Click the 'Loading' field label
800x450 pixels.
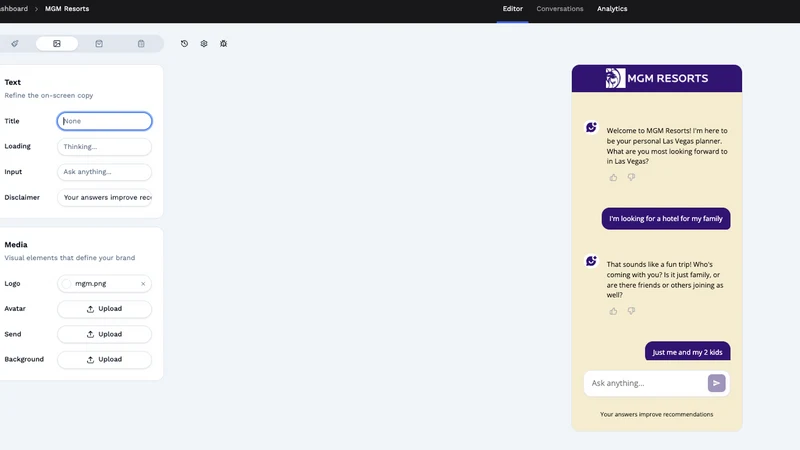17,146
